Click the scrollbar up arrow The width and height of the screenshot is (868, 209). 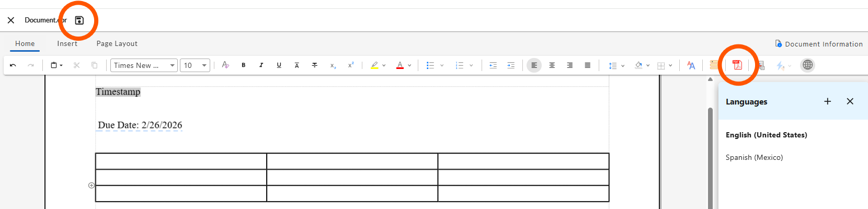tap(710, 79)
